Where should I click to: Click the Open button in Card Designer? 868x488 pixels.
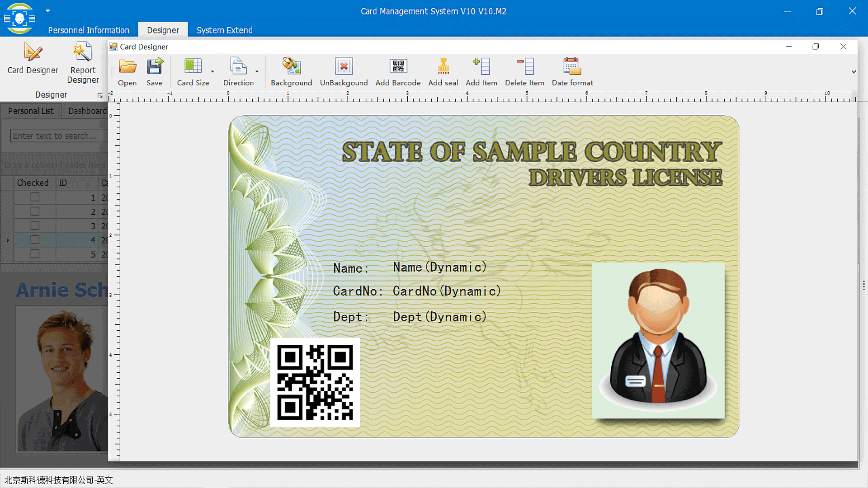pos(127,71)
